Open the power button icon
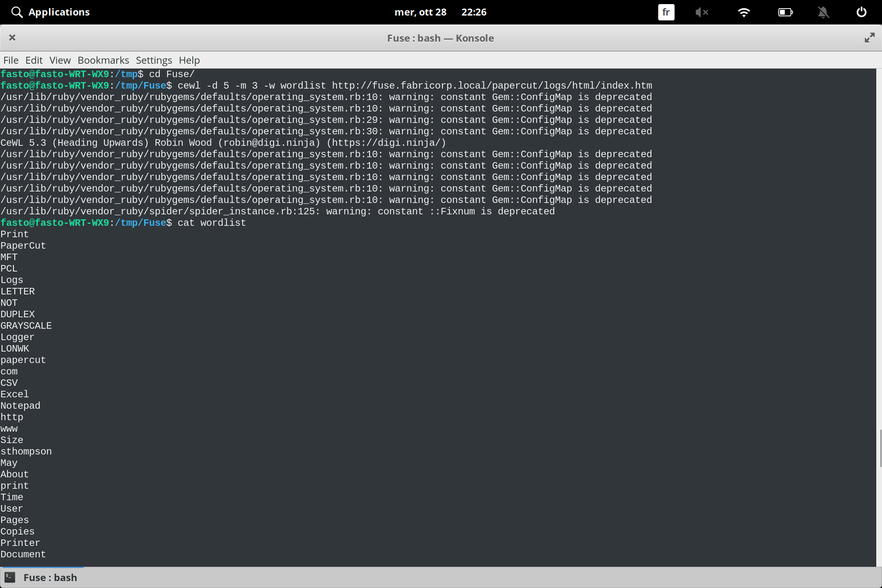 (x=861, y=12)
